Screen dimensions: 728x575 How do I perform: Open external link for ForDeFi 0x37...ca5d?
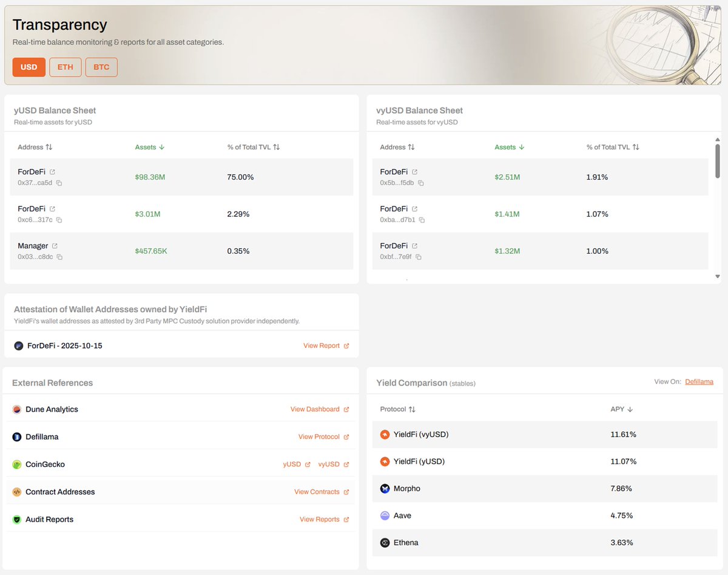pyautogui.click(x=52, y=172)
